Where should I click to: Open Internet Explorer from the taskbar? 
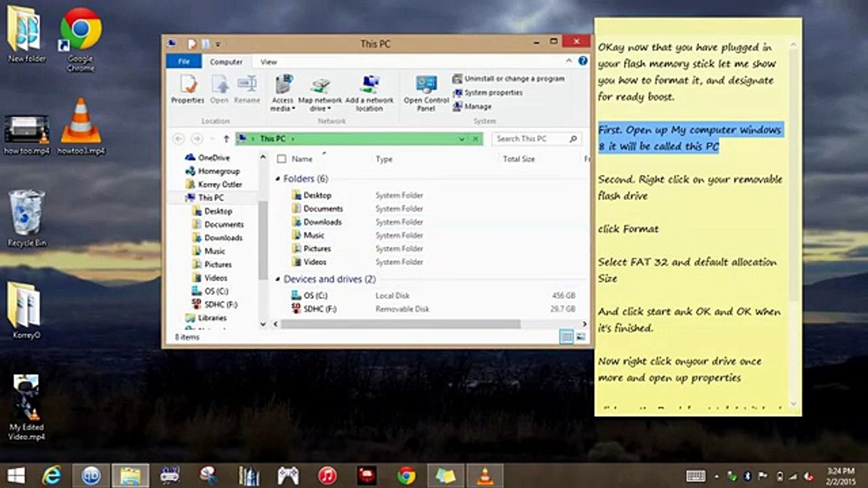click(52, 475)
